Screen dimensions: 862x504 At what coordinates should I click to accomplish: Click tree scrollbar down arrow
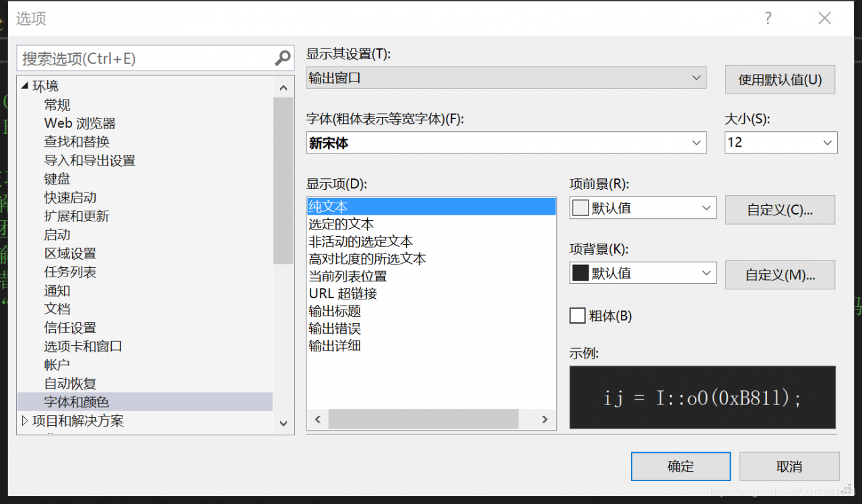[x=283, y=423]
